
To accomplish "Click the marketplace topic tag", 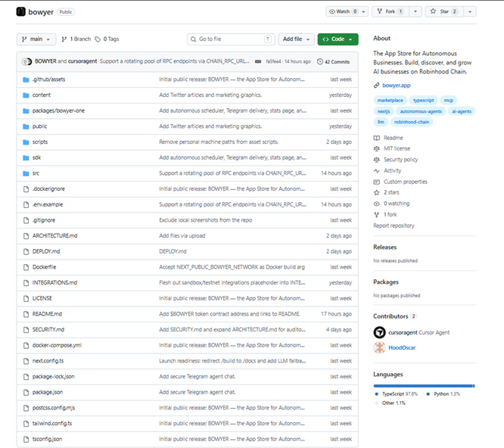I will pyautogui.click(x=390, y=100).
